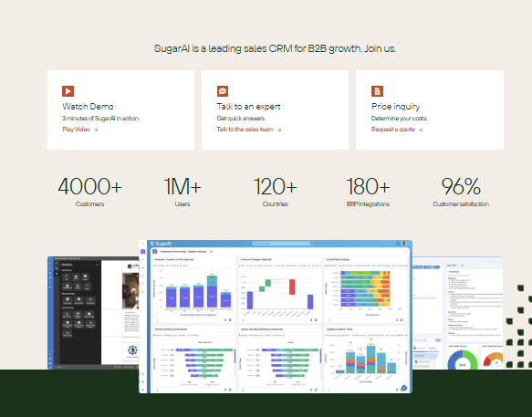Click the user avatar in the dashboard screenshot header

click(x=404, y=244)
